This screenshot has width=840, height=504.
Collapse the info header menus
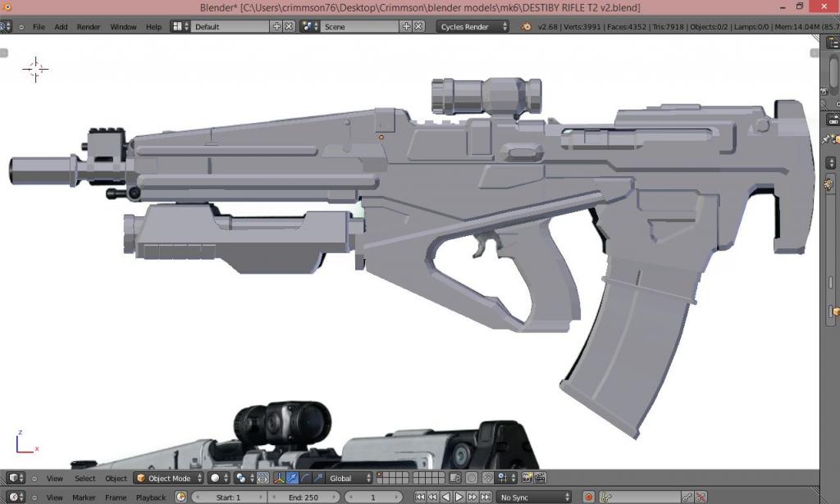(x=21, y=27)
